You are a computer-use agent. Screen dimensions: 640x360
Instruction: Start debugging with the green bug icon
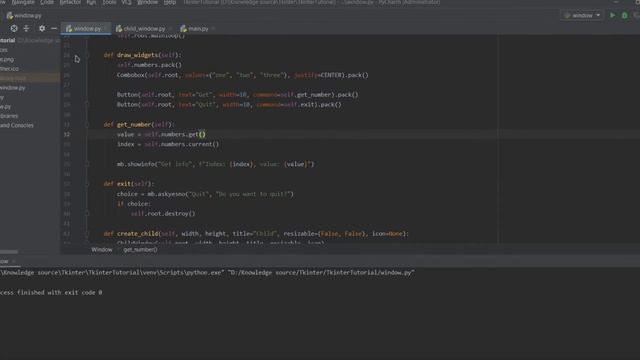[x=624, y=16]
